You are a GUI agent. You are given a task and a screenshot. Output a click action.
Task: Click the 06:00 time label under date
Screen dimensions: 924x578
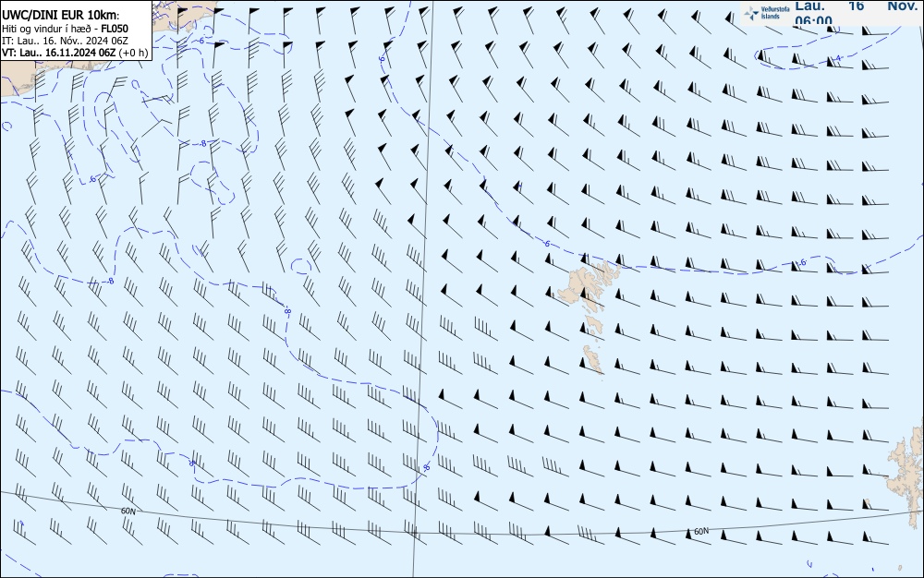click(814, 20)
